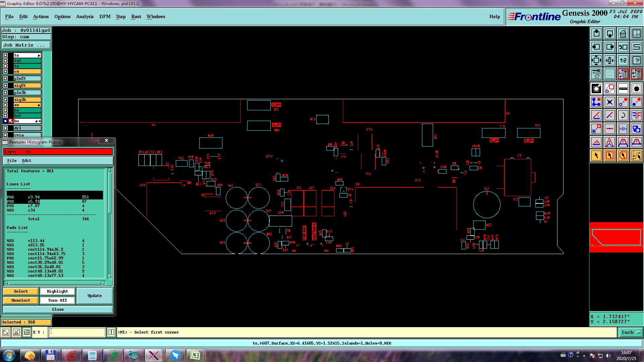
Task: Toggle display checkbox for layer sig3b
Action: point(5,100)
